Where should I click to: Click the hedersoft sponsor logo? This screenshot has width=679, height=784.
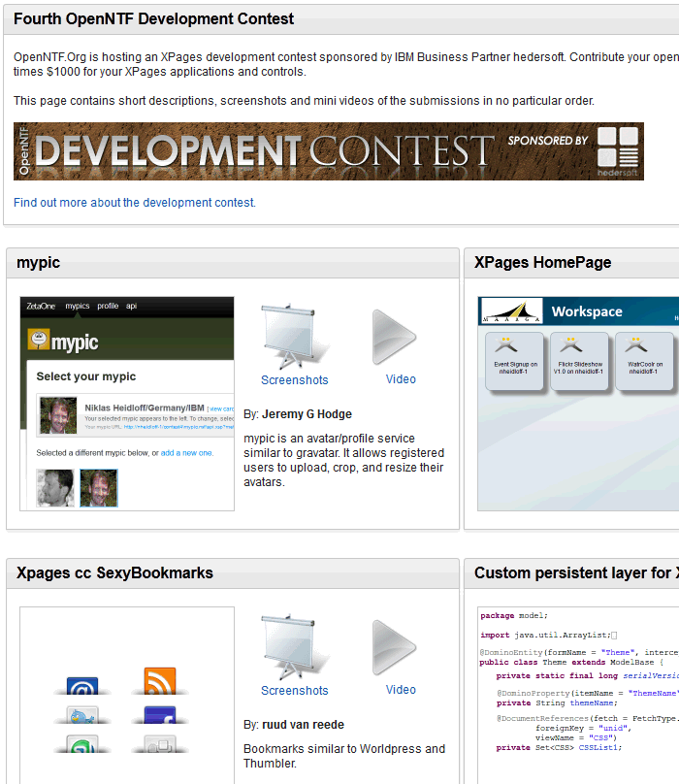tap(618, 151)
